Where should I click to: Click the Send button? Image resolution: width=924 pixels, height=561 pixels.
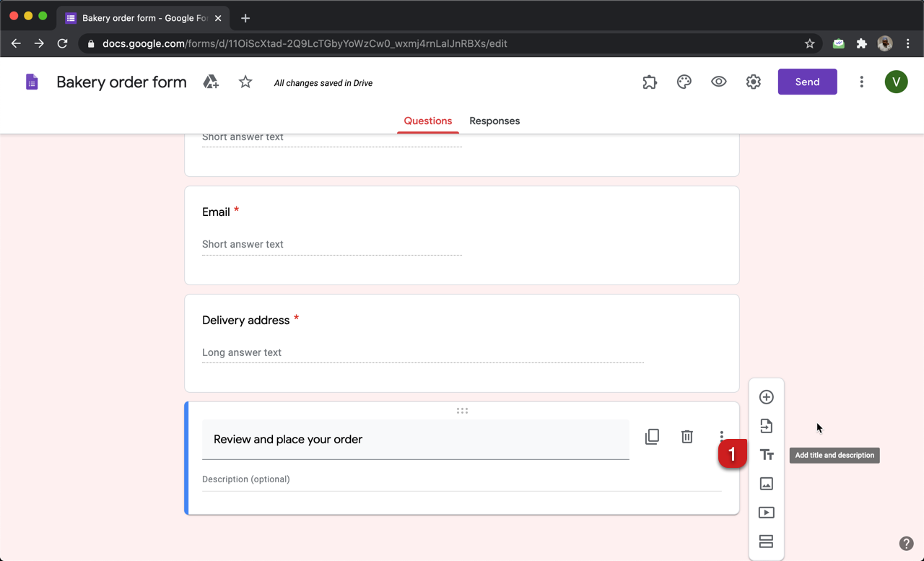pos(807,82)
